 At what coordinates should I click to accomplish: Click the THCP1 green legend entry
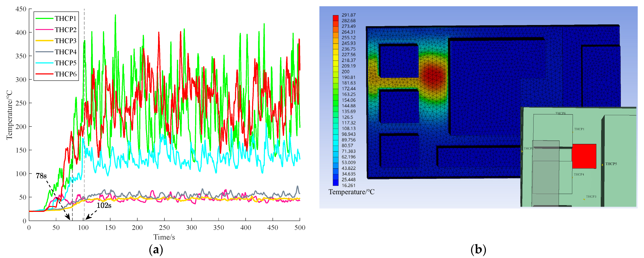point(65,18)
